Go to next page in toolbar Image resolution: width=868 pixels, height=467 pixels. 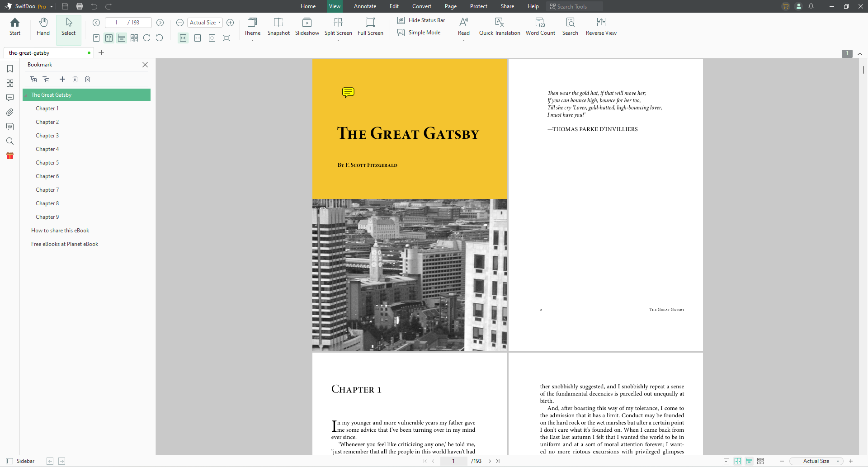pyautogui.click(x=160, y=23)
